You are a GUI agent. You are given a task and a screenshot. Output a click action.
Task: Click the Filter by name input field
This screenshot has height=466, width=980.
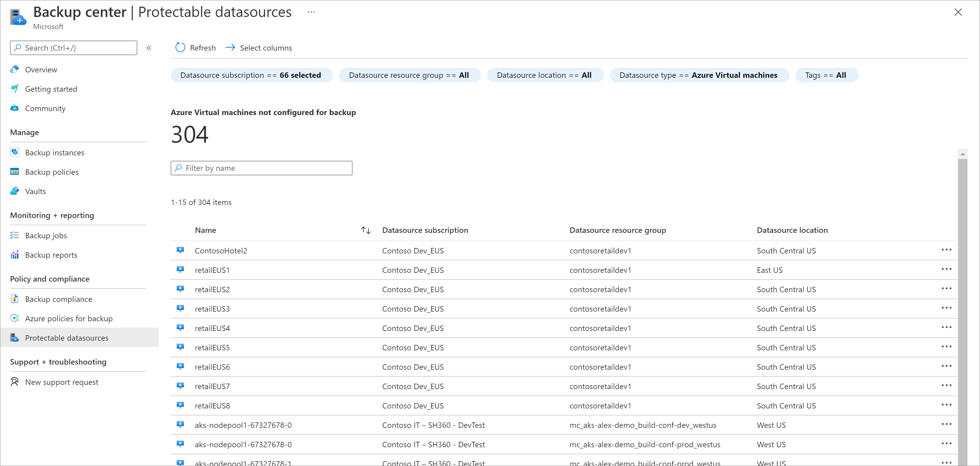(x=261, y=168)
